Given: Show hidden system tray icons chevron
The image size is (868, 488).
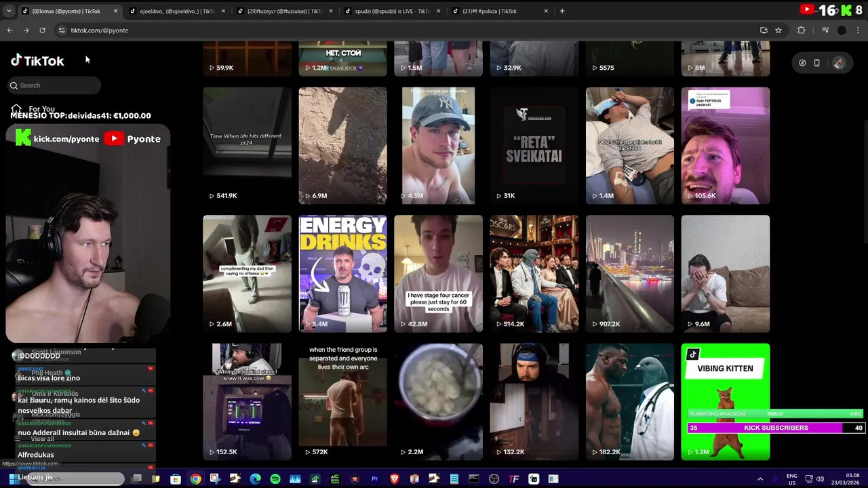Looking at the screenshot, I should click(759, 479).
